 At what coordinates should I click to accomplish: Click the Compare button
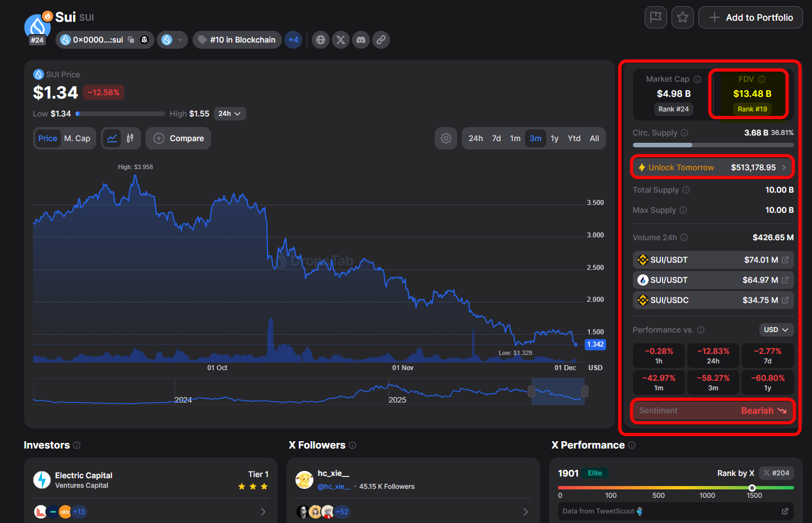(179, 138)
